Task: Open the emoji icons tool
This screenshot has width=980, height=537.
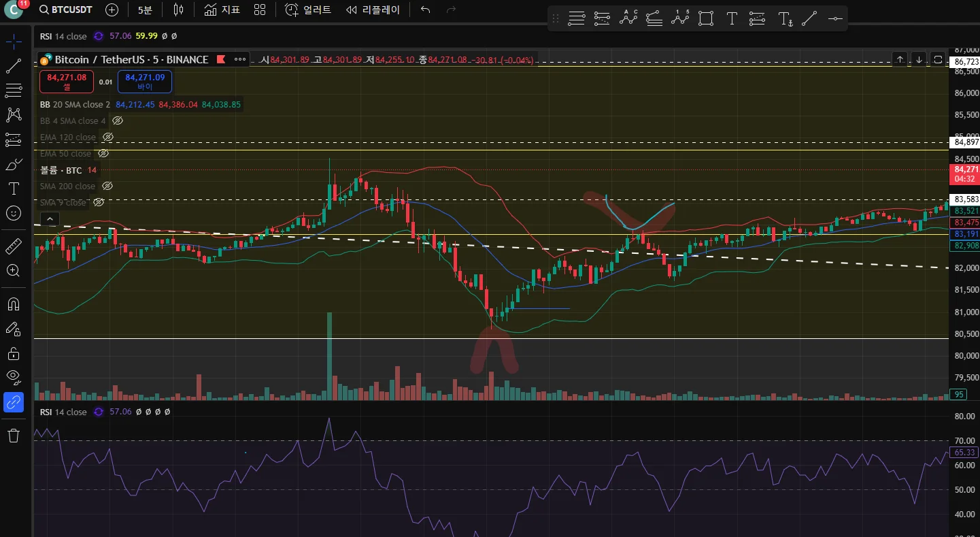Action: coord(14,213)
